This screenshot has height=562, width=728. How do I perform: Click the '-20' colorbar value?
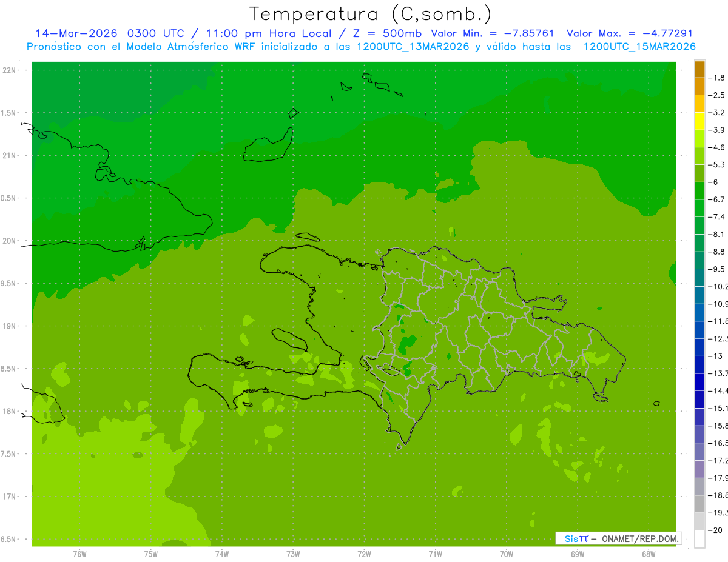[x=715, y=530]
